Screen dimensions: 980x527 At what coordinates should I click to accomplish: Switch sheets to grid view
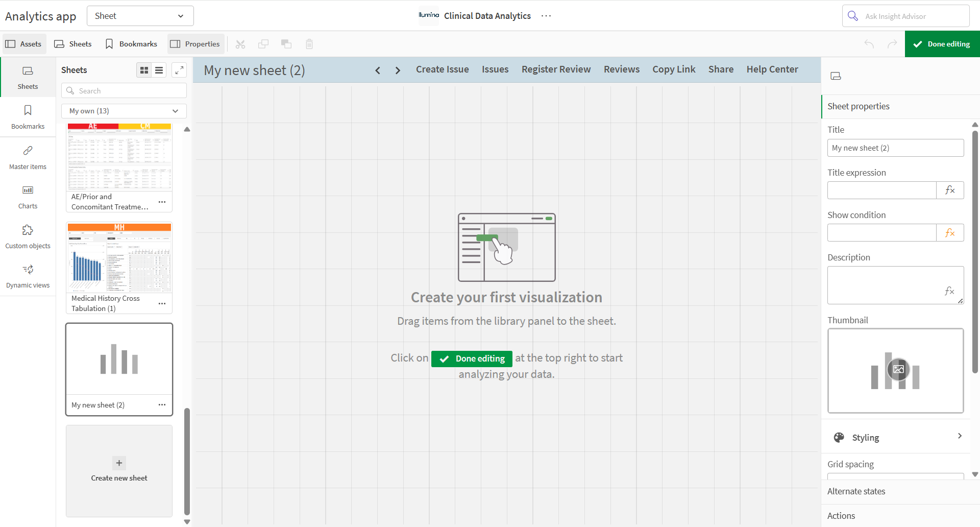(144, 70)
